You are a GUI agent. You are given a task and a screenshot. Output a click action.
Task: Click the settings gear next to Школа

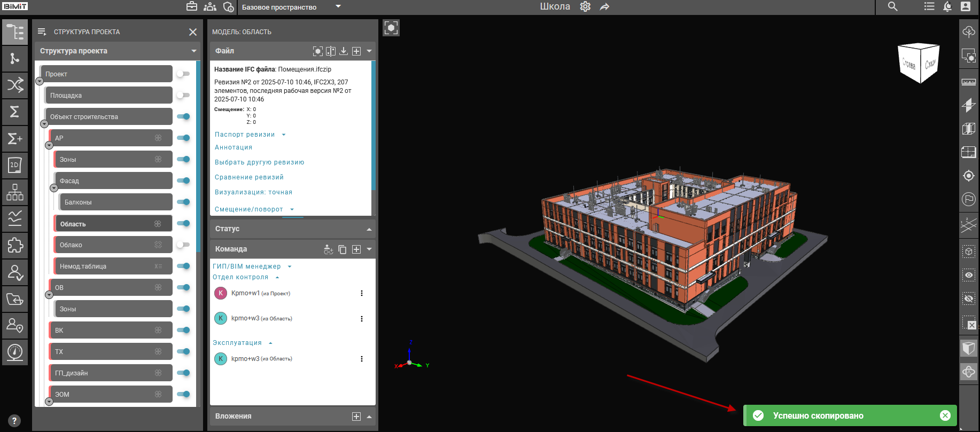[585, 7]
